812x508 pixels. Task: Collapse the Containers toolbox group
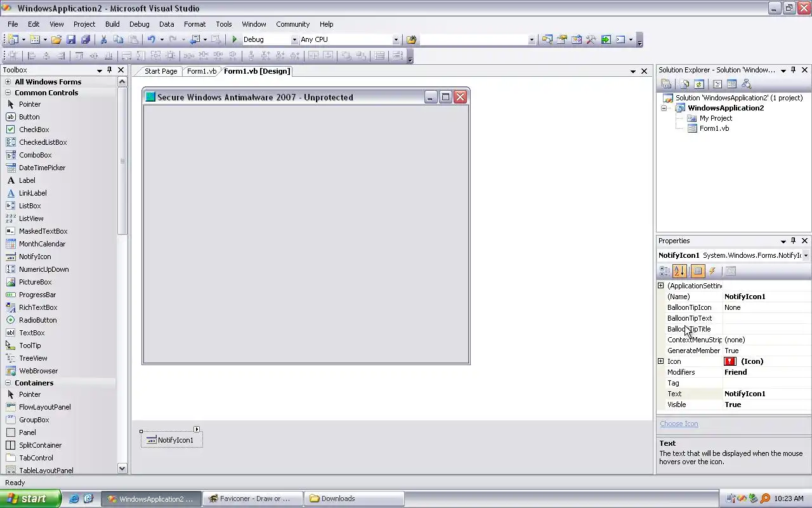pos(8,383)
